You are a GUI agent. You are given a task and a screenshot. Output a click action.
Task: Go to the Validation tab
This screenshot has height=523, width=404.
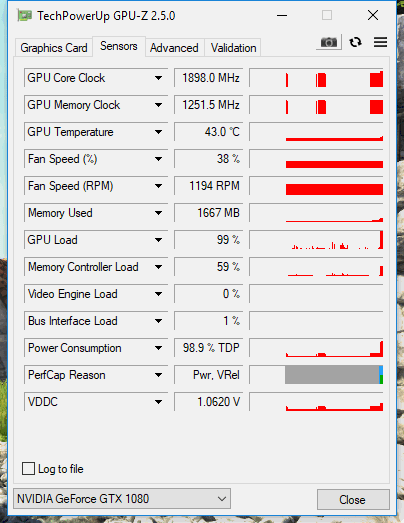[x=234, y=48]
